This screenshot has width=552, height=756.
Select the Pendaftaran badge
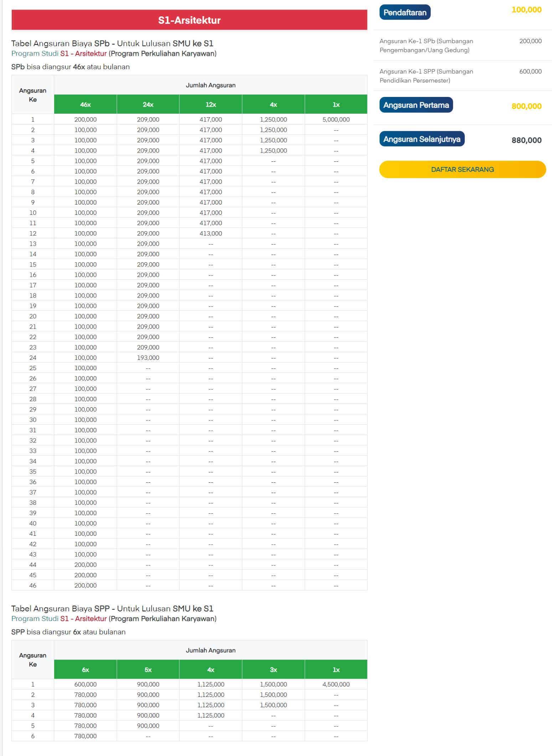(x=405, y=12)
